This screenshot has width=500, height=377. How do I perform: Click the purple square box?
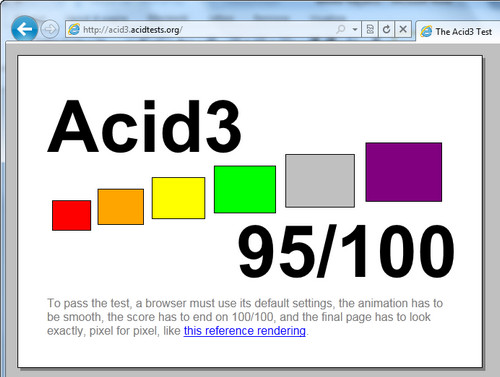click(404, 172)
